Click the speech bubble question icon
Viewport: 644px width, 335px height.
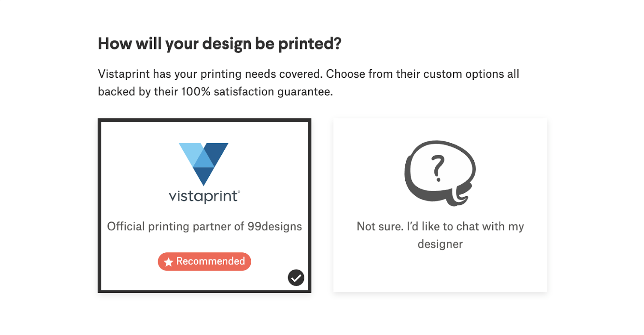point(440,172)
